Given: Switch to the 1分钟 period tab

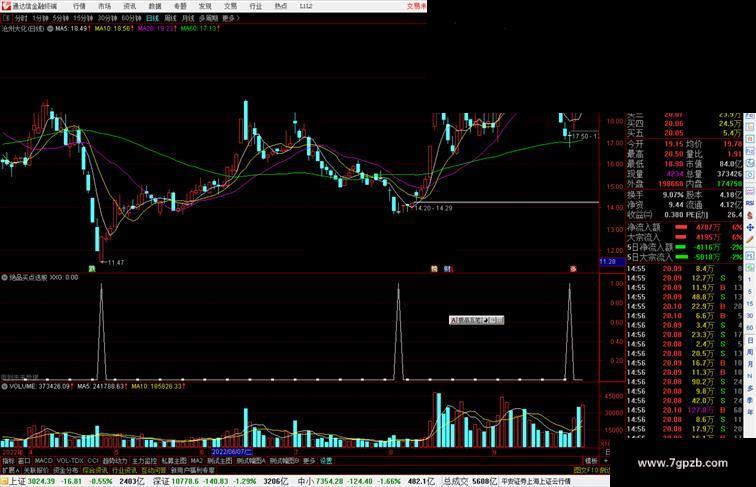Looking at the screenshot, I should tap(40, 18).
